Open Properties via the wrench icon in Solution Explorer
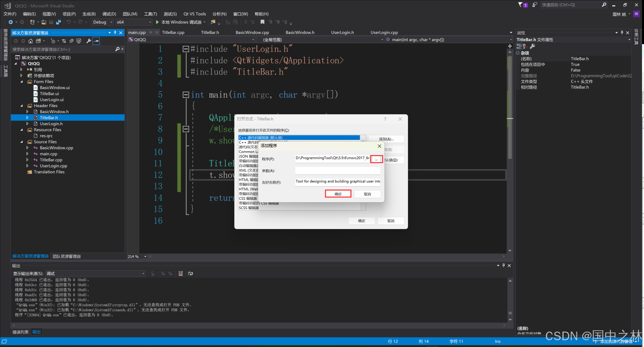Screen dimensions: 644x347 [x=89, y=41]
